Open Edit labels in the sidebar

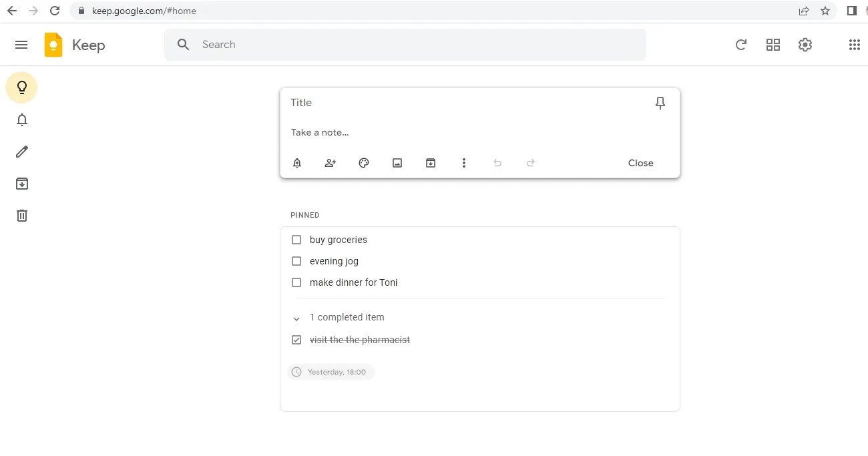pos(22,152)
